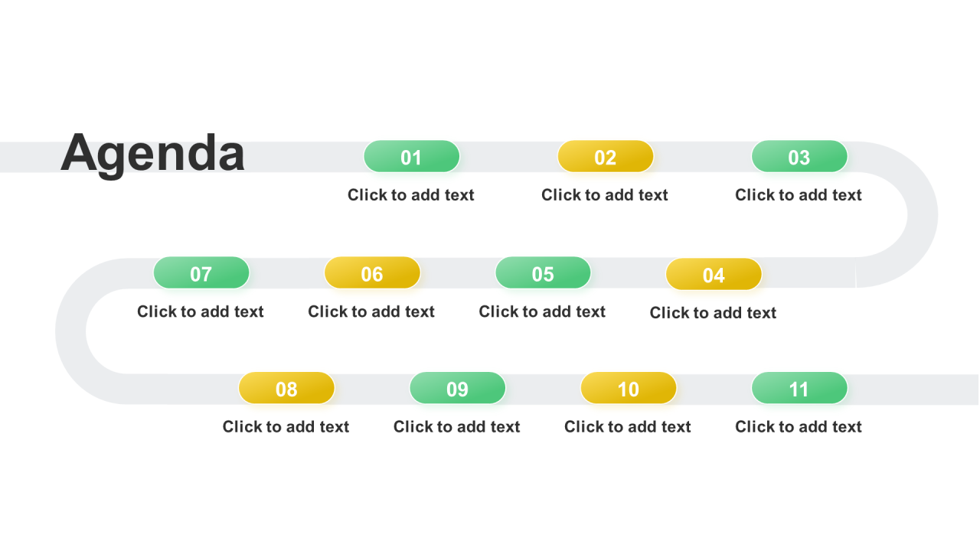Screen dimensions: 980x551
Task: Click the green 01 agenda pill
Action: [x=411, y=156]
